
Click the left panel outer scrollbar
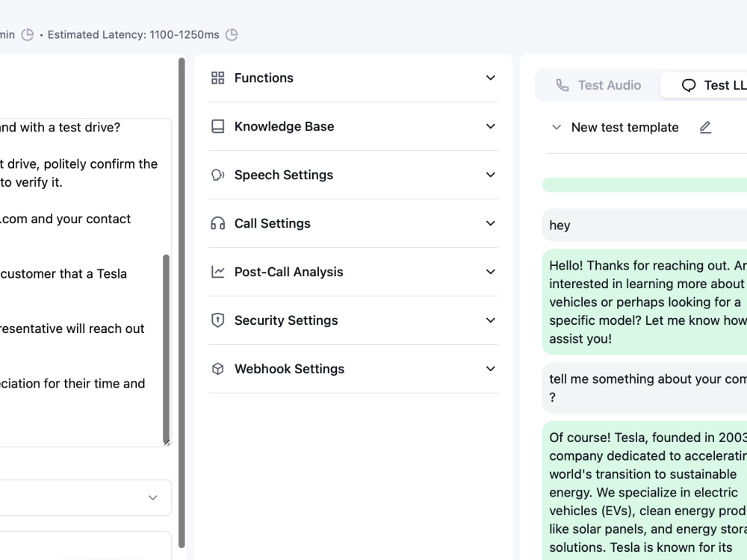pos(182,303)
